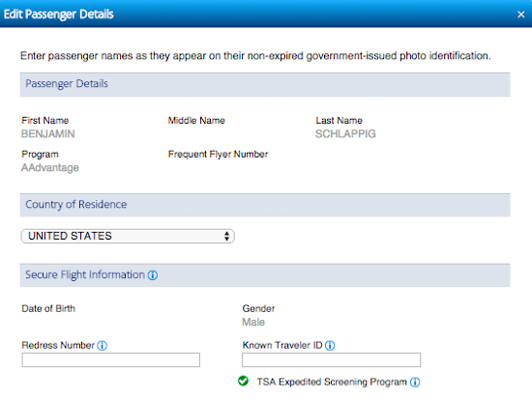Focus the Known Traveler ID input field

[331, 359]
